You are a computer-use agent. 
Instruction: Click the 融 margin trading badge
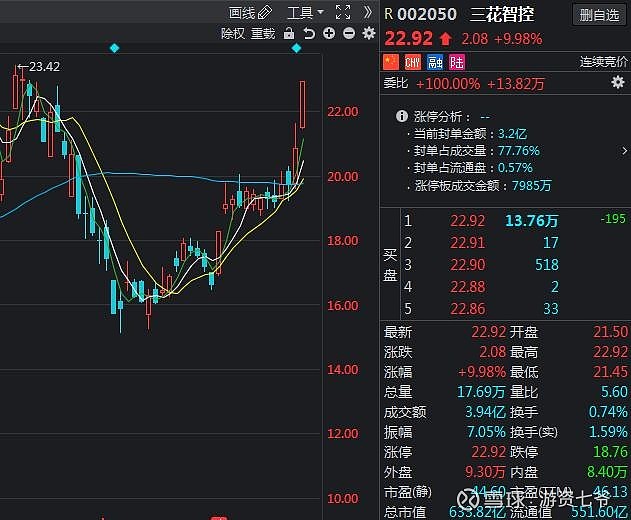[x=435, y=62]
